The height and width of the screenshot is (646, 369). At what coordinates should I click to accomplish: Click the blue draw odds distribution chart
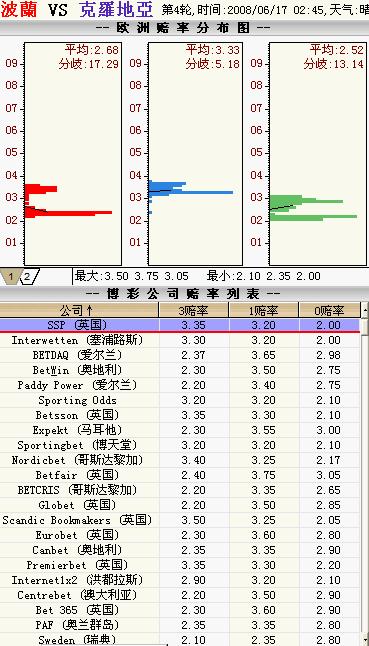point(195,154)
